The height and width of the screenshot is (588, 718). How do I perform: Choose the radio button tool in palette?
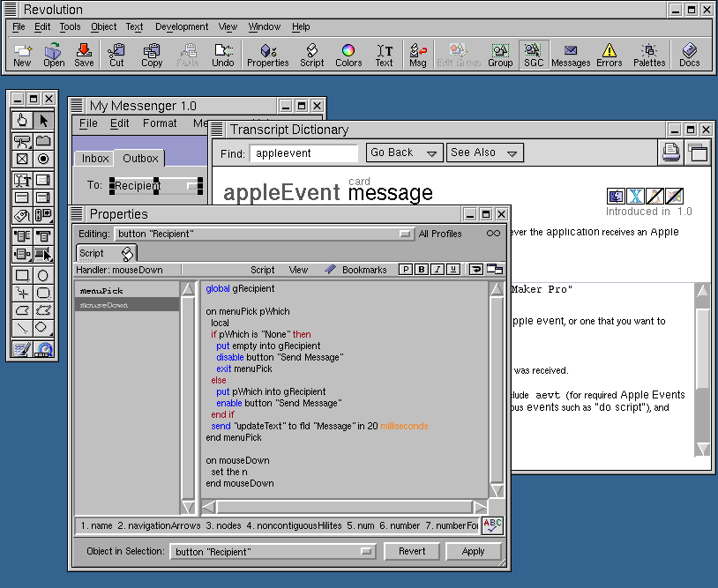point(43,159)
